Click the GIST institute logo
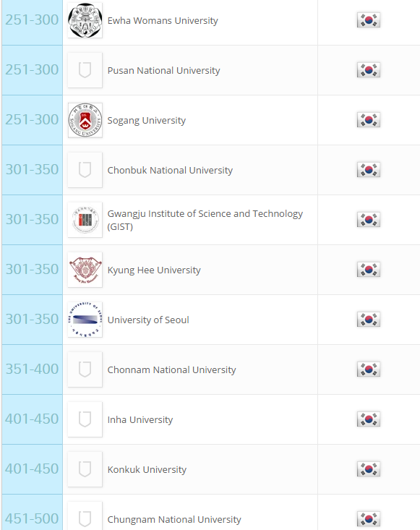The image size is (420, 530). 85,220
